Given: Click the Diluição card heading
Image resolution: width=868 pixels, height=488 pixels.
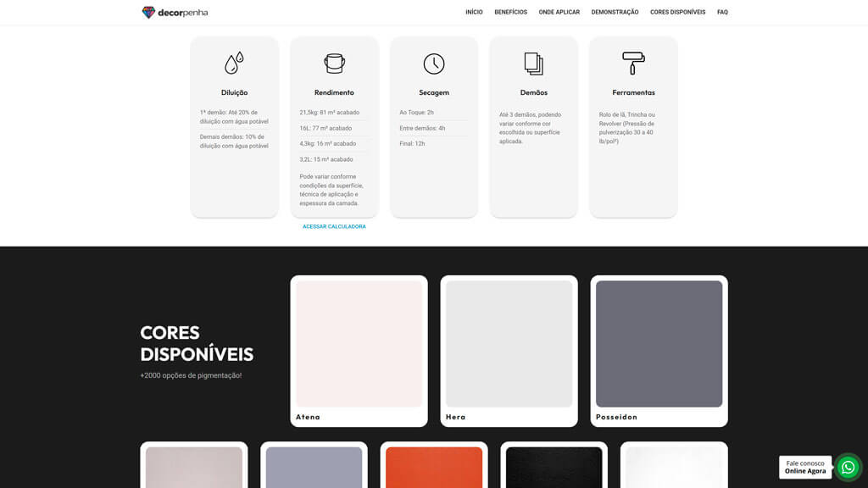Looking at the screenshot, I should tap(234, 92).
